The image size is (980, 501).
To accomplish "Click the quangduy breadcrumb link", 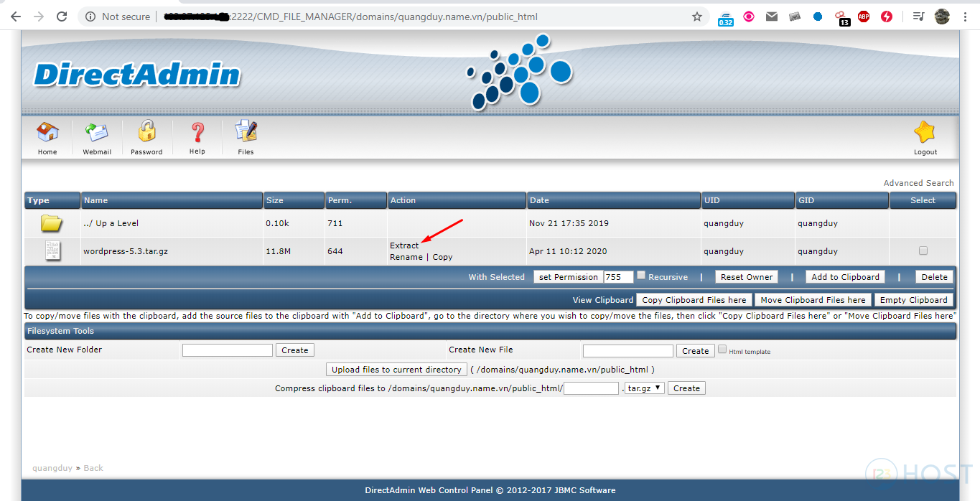I will pos(52,468).
